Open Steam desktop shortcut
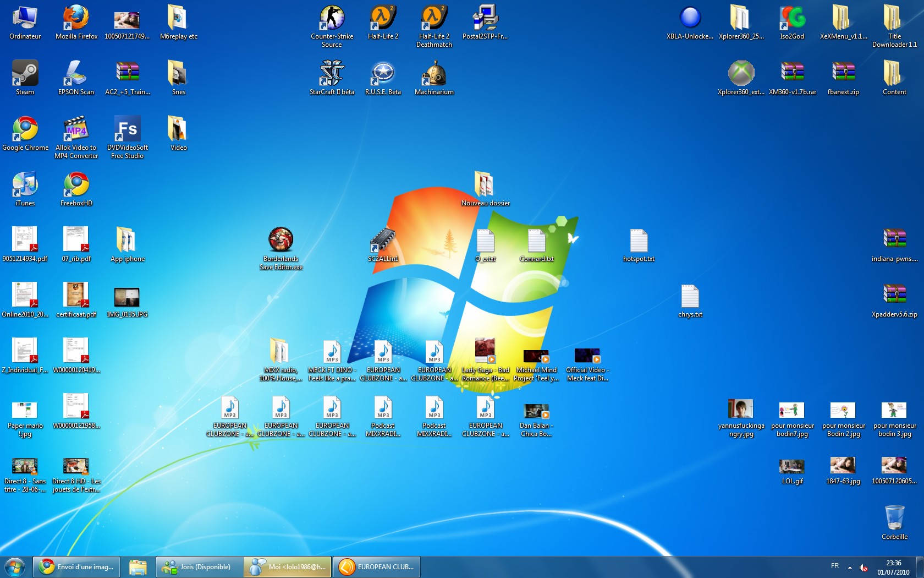Screen dimensions: 924x578 pyautogui.click(x=25, y=78)
